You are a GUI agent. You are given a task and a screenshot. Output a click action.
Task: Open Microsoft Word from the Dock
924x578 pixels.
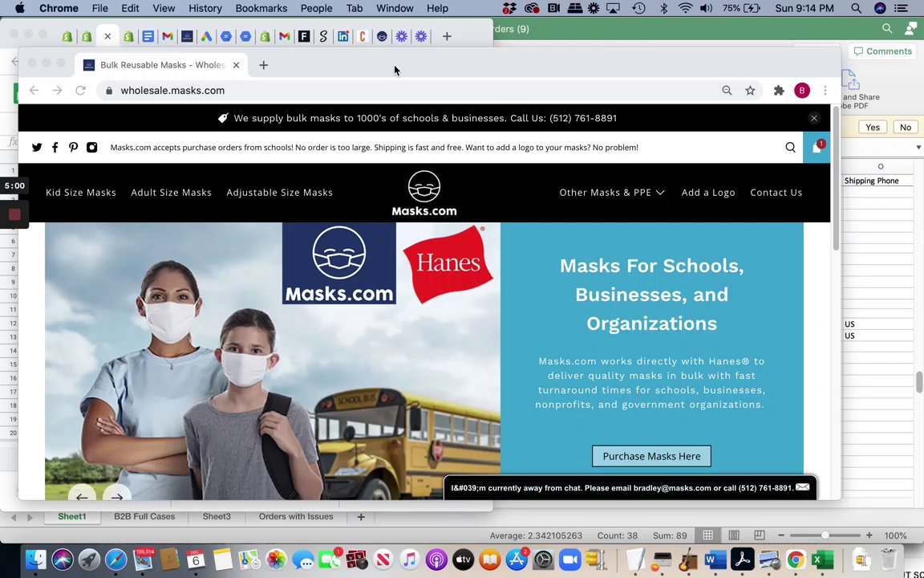(715, 560)
